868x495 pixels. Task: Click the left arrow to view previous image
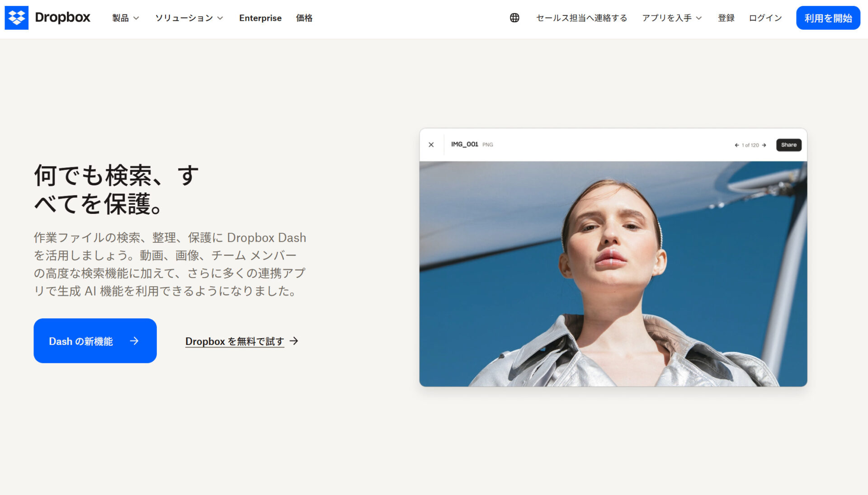[736, 145]
